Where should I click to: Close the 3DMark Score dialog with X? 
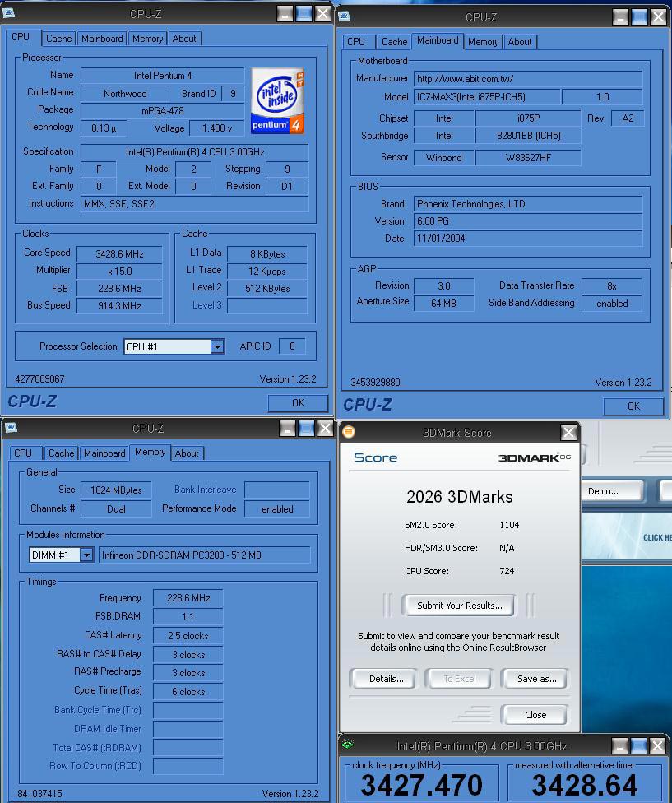coord(568,433)
